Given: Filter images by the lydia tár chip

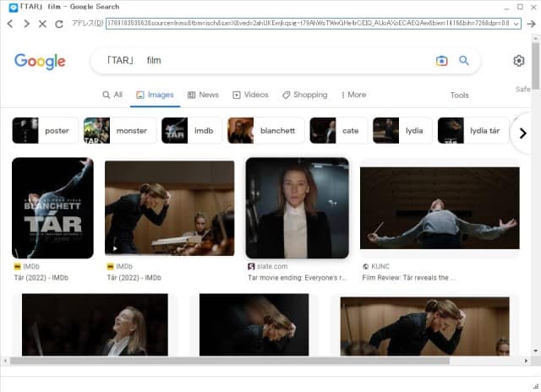Looking at the screenshot, I should click(473, 131).
